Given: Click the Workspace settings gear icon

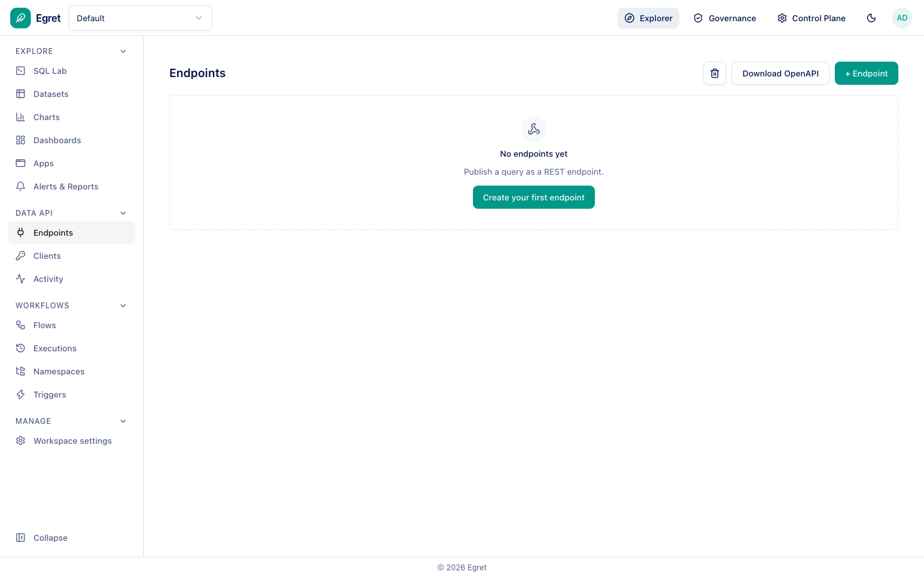Looking at the screenshot, I should pyautogui.click(x=21, y=441).
